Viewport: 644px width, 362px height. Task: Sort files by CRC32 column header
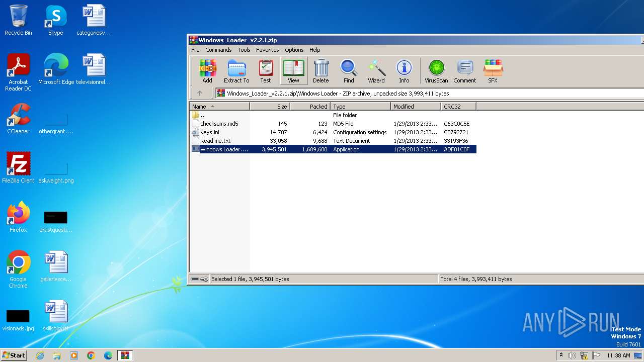pyautogui.click(x=459, y=107)
